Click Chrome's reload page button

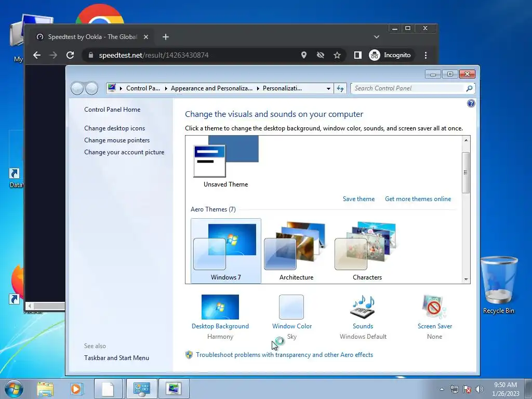[70, 55]
